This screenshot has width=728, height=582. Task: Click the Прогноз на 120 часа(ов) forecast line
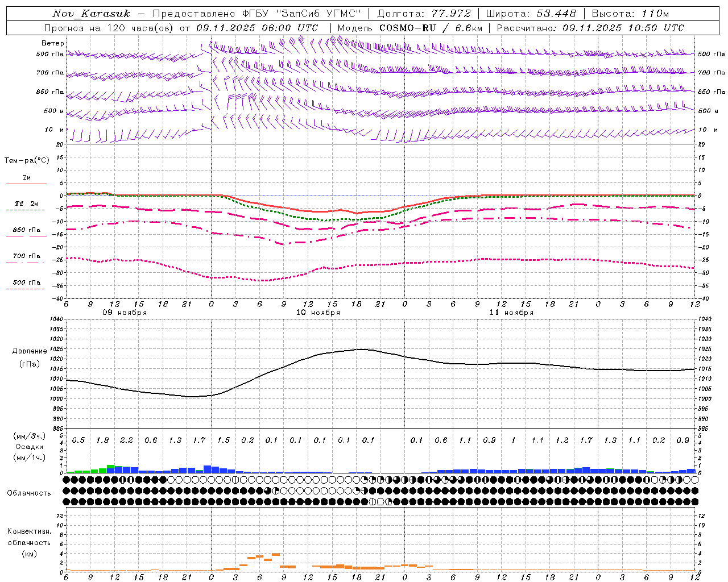[181, 28]
